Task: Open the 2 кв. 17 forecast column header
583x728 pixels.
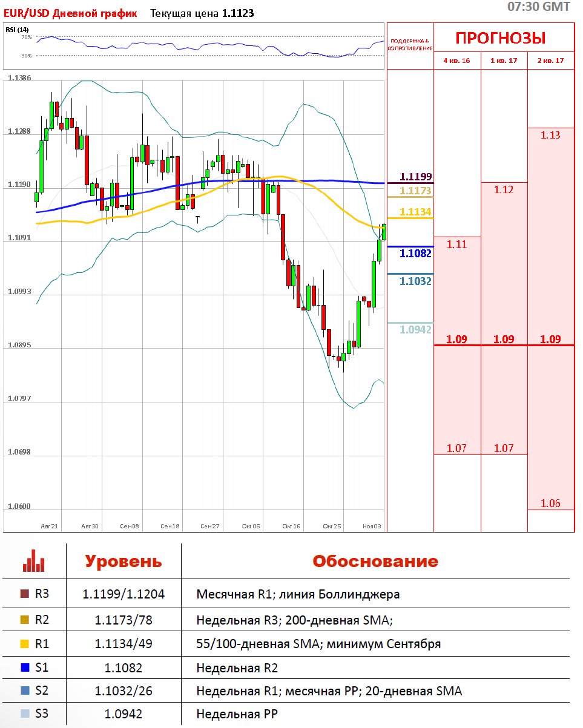Action: [550, 61]
